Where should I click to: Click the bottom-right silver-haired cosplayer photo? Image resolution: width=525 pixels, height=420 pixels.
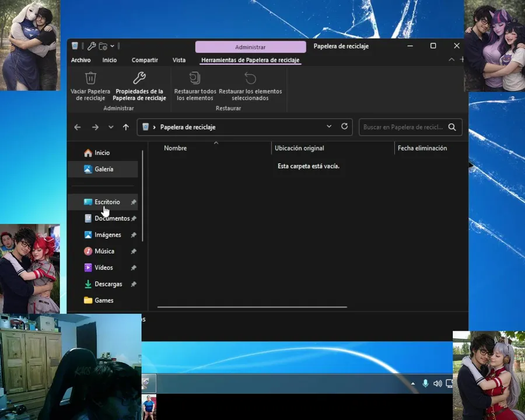[x=489, y=376]
